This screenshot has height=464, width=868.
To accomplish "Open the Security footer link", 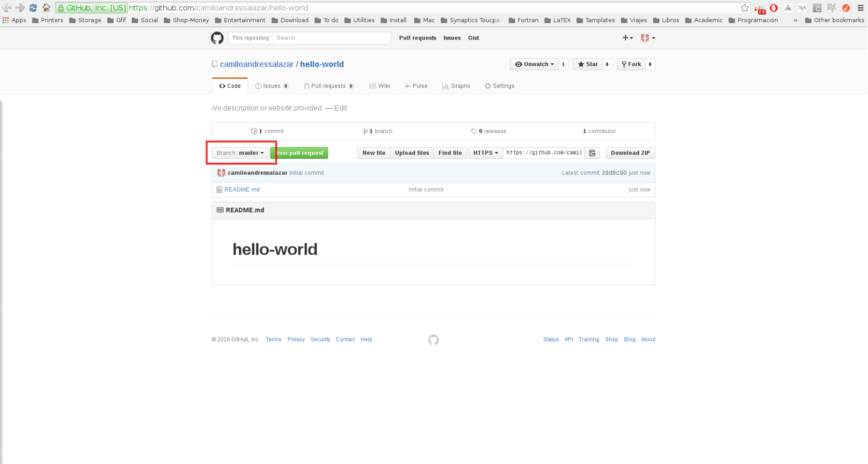I will pyautogui.click(x=320, y=339).
